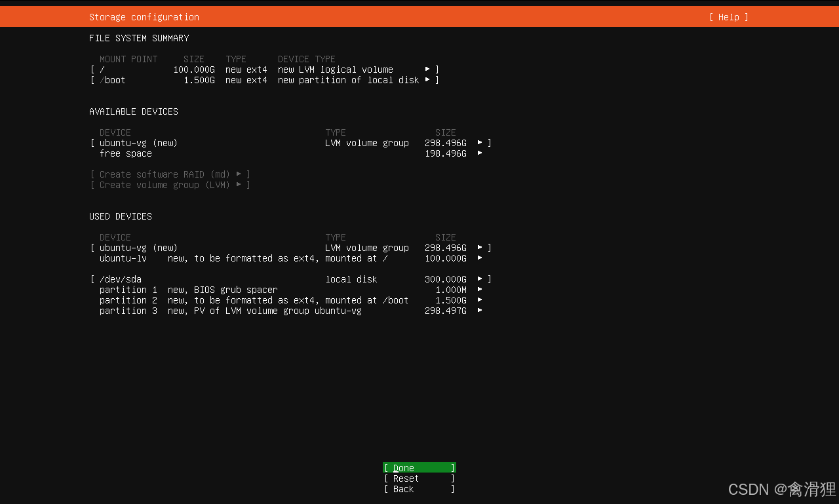The width and height of the screenshot is (839, 504).
Task: Click 'new LVM logical volume' device type
Action: point(336,69)
